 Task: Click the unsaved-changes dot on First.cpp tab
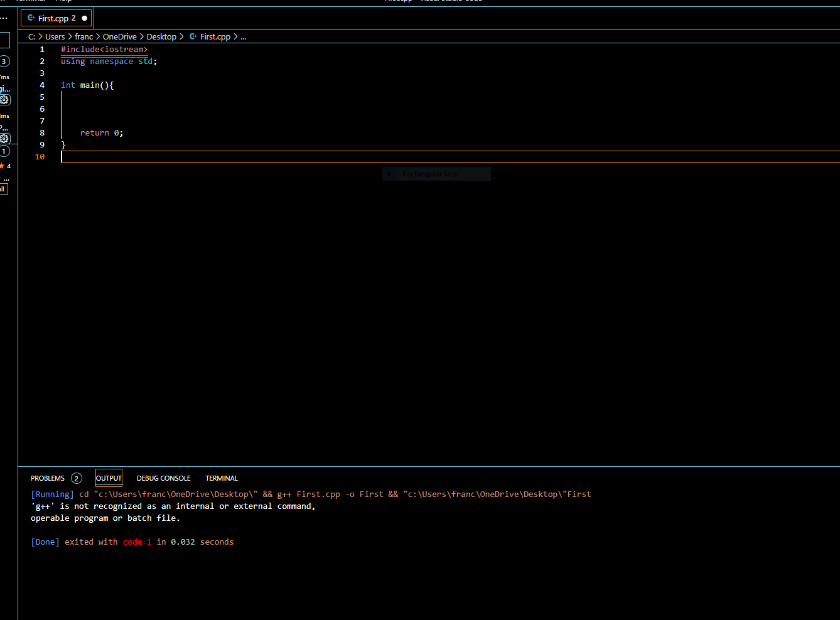coord(85,18)
